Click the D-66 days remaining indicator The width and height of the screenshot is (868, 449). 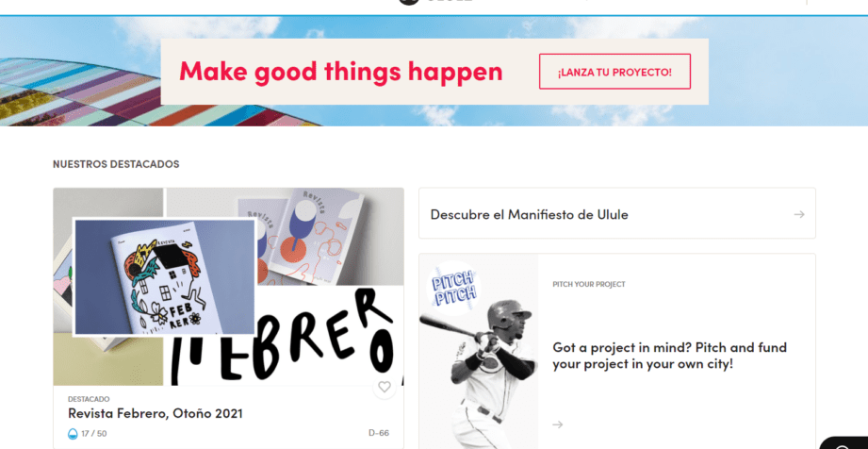click(x=379, y=433)
